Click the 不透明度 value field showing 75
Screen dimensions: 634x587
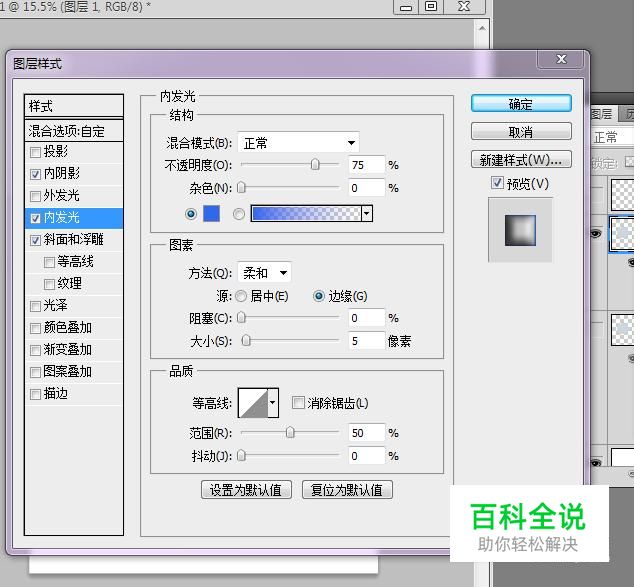coord(366,165)
